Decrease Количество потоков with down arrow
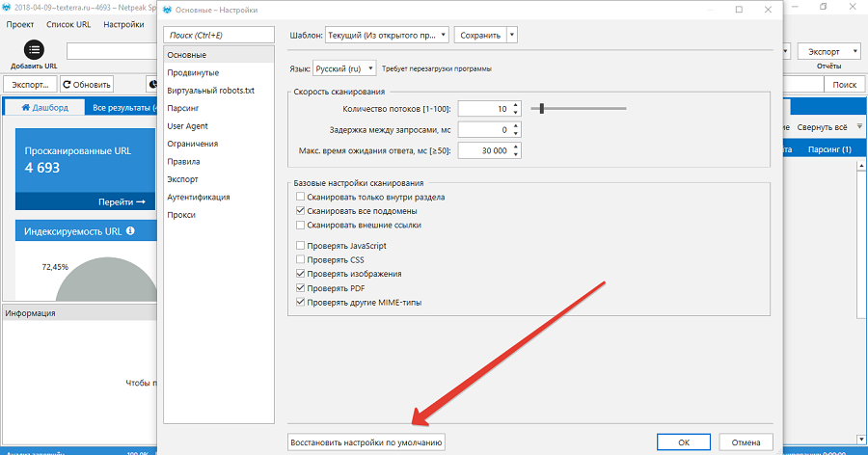Viewport: 868px width, 455px height. 515,113
